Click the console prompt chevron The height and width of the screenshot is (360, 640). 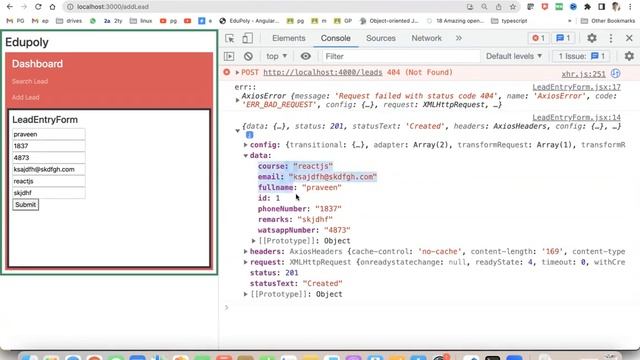(227, 307)
